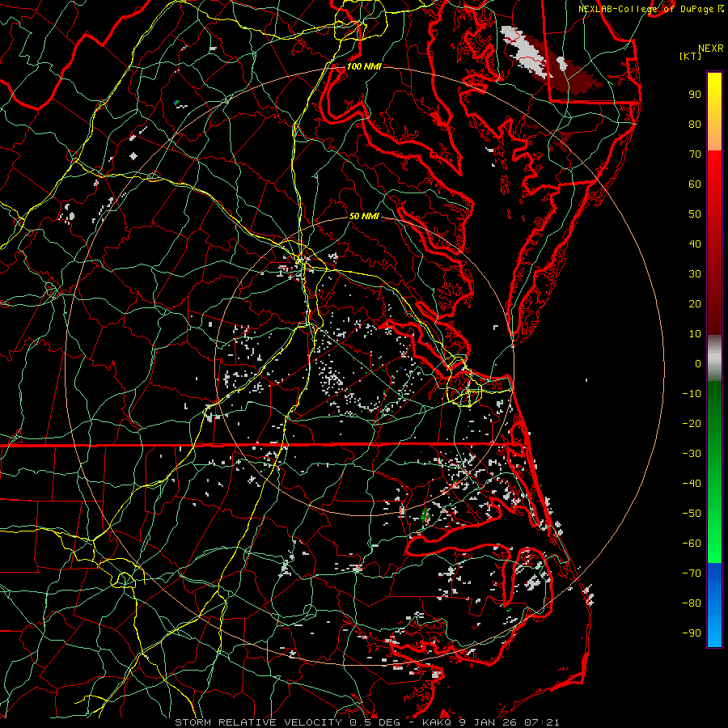Click the positive "40" scale value
This screenshot has width=728, height=728.
(695, 244)
